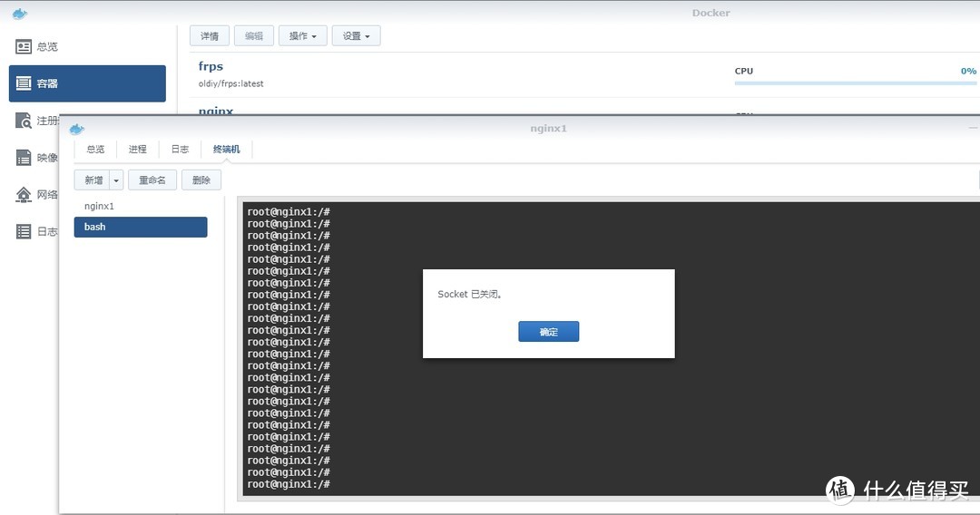
Task: Click the 详情 details button
Action: point(210,36)
